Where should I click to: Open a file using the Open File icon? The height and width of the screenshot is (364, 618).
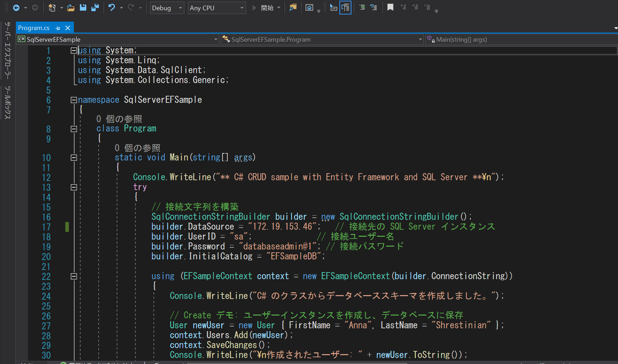point(70,7)
